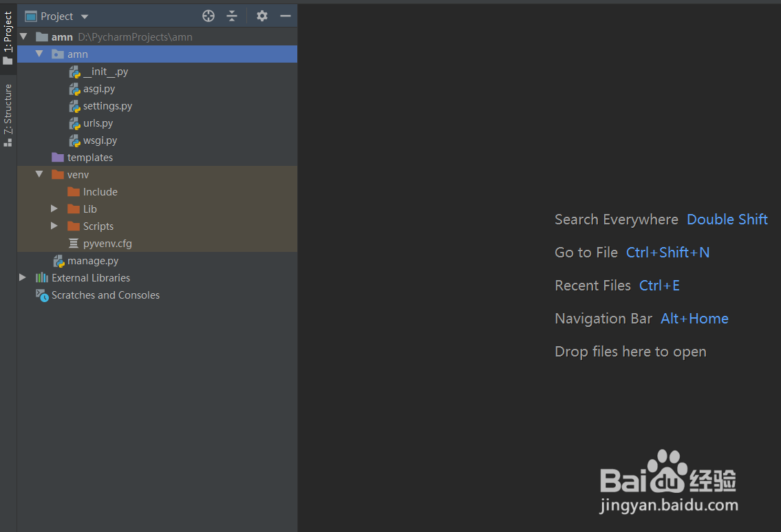Select urls.py in the project tree
The image size is (781, 532).
coord(98,123)
